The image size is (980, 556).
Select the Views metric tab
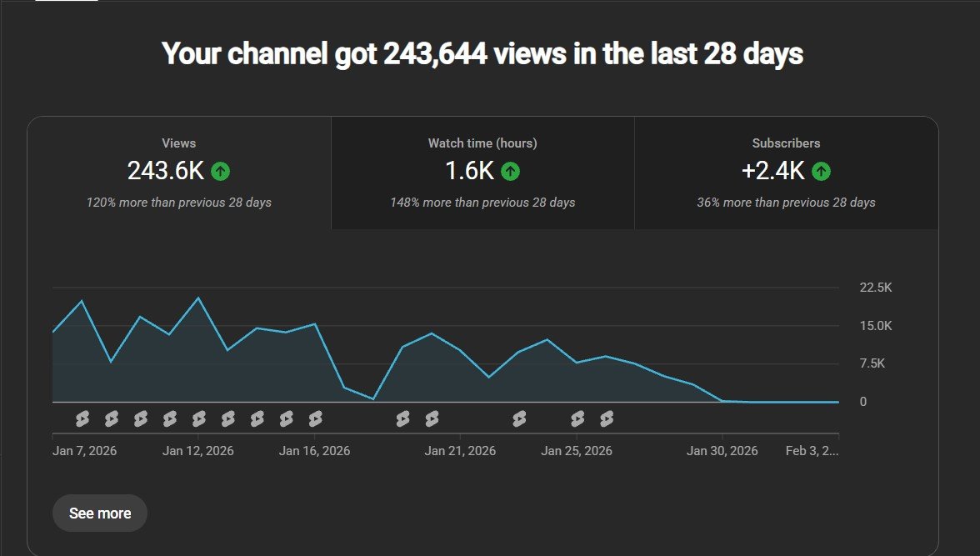(x=179, y=173)
